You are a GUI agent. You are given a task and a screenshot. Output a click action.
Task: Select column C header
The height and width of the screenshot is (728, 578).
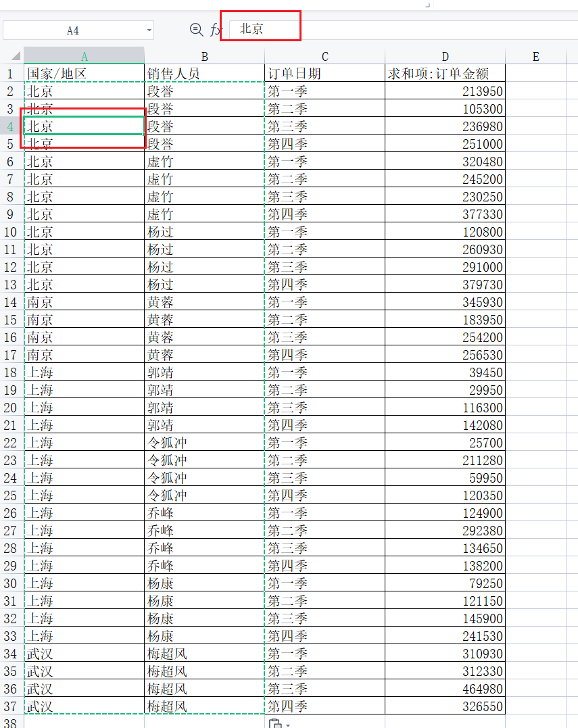click(x=324, y=56)
